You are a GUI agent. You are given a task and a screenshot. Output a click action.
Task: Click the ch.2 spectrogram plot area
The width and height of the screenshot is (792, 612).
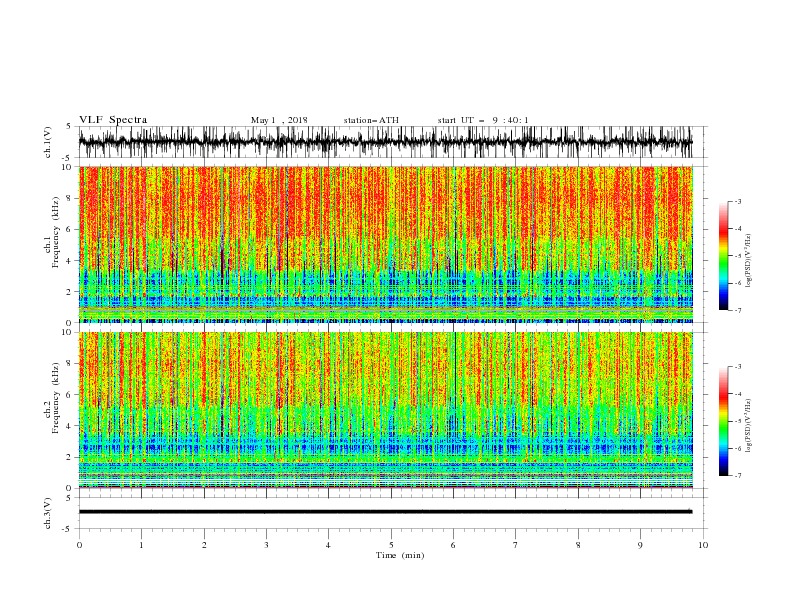pyautogui.click(x=385, y=410)
